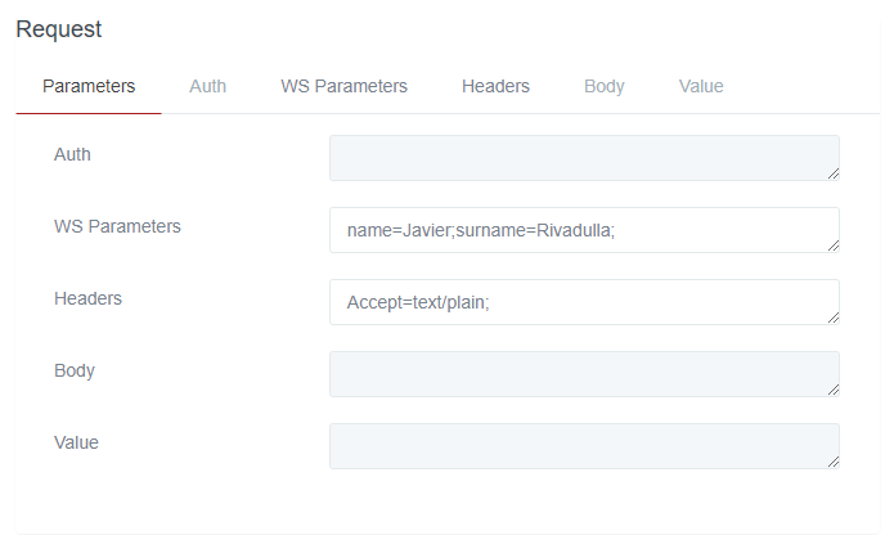This screenshot has width=887, height=535.
Task: Open the Body tab
Action: point(604,86)
